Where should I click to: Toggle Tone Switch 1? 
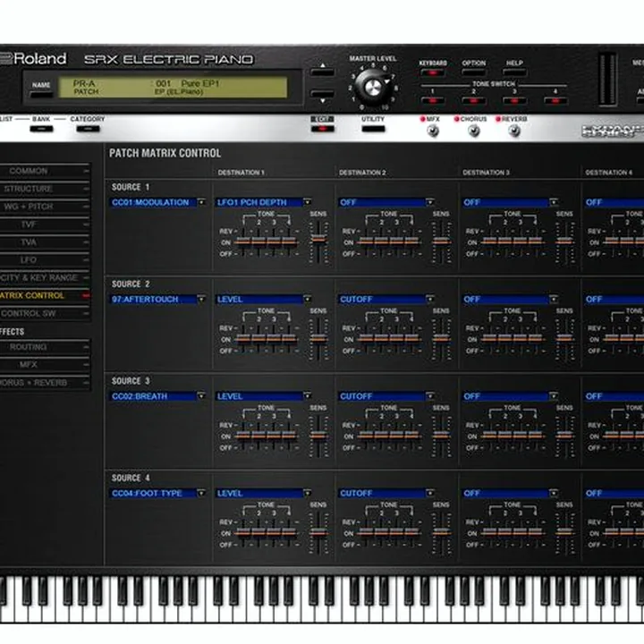(x=433, y=100)
